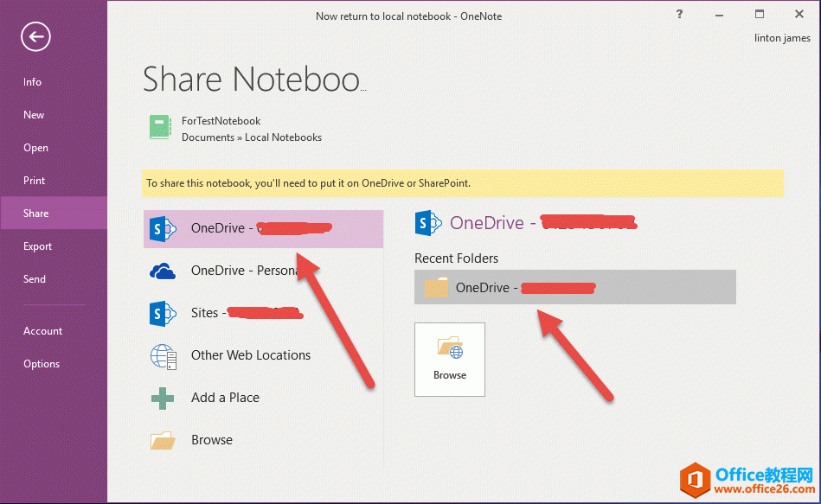Click the green plus Add a Place icon
821x504 pixels.
pos(163,399)
